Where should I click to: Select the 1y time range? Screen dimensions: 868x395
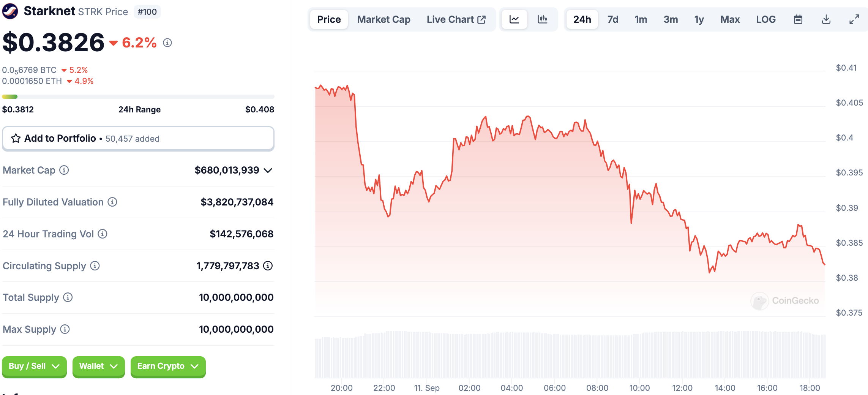[x=699, y=19]
